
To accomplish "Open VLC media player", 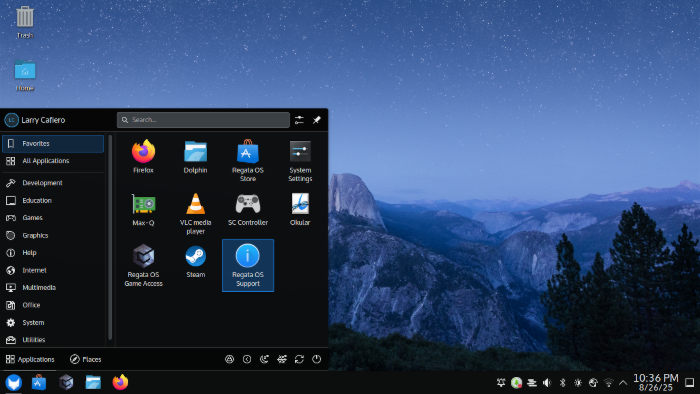I will pos(196,213).
